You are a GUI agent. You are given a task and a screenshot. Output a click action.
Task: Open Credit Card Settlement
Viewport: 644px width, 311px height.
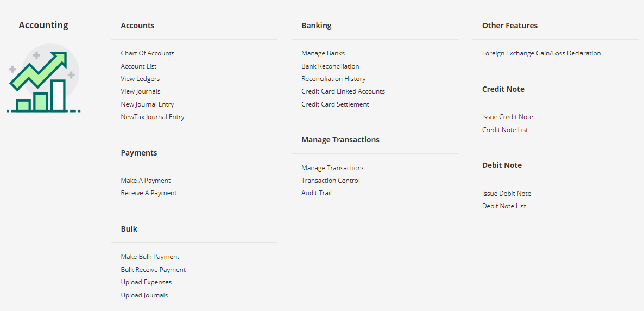[335, 104]
